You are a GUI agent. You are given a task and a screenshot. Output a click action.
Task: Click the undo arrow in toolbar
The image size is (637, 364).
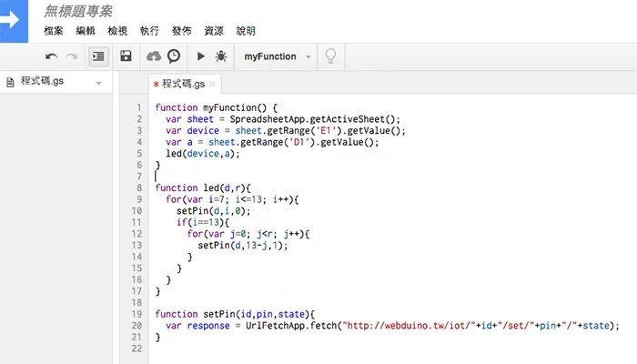[x=51, y=56]
